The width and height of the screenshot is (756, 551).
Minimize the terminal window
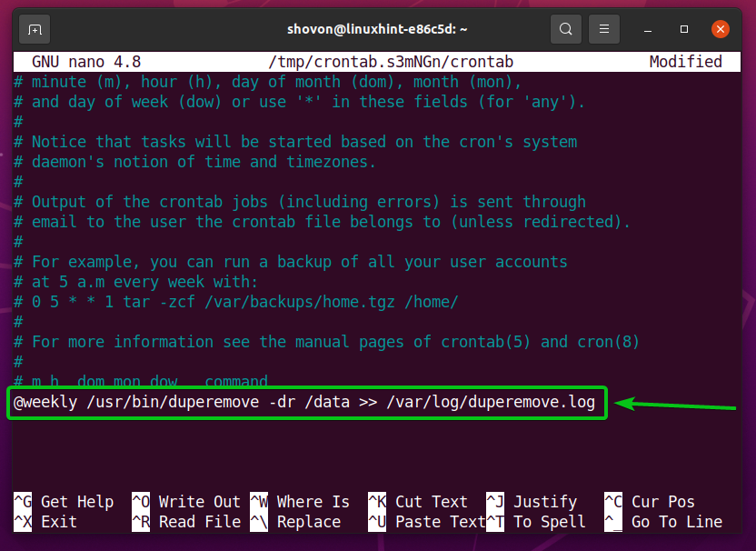click(x=648, y=29)
